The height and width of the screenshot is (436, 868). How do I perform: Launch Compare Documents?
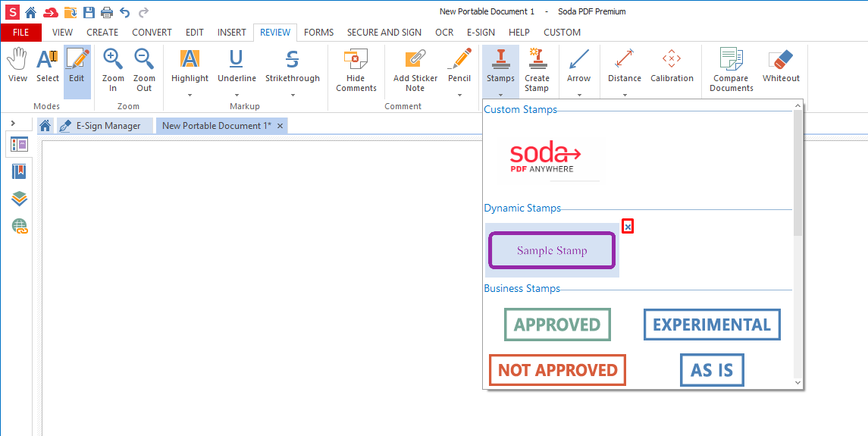pyautogui.click(x=732, y=71)
